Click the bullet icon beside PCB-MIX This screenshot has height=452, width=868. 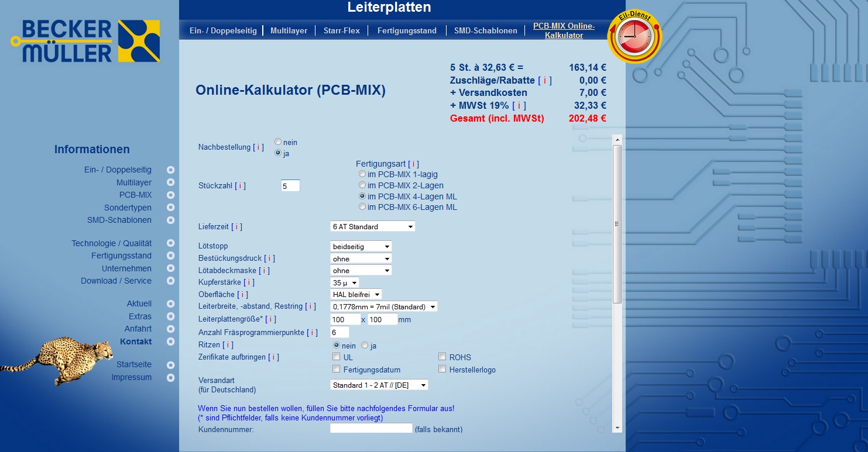tap(170, 195)
